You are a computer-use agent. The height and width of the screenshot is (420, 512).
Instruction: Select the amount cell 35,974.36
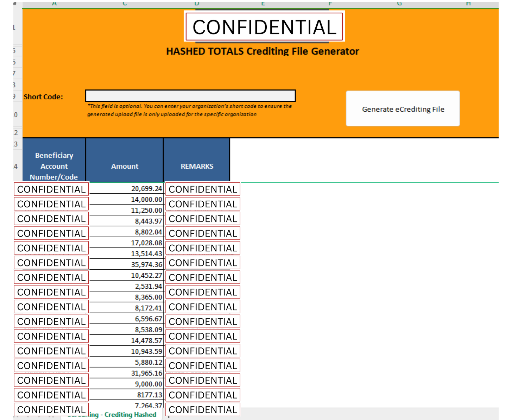[x=127, y=265]
